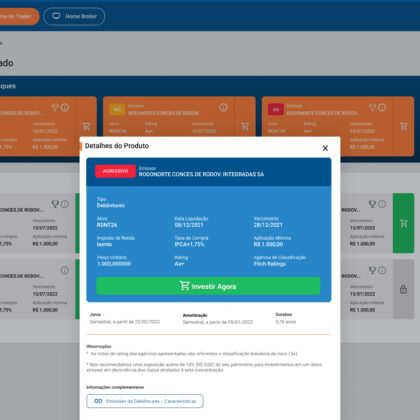Click the Vencimento value 28/12/2021

(268, 225)
